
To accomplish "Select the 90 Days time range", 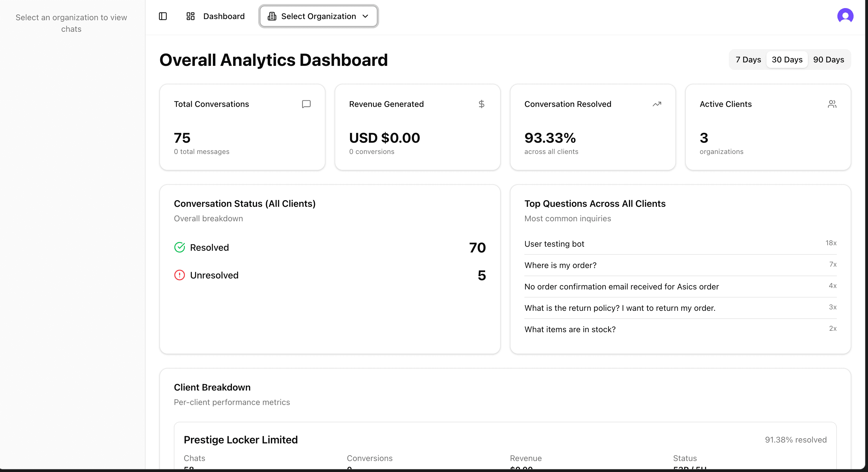I will click(x=828, y=59).
